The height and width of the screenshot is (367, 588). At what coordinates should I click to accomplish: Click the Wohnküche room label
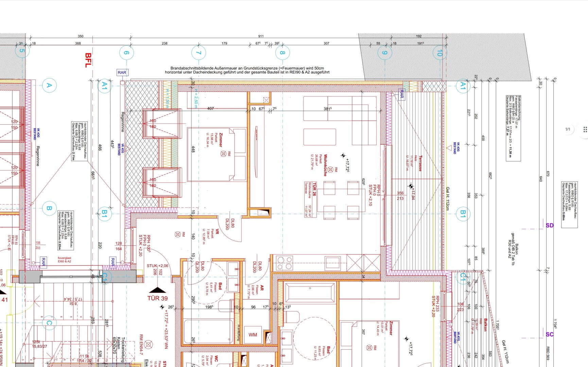tap(325, 165)
